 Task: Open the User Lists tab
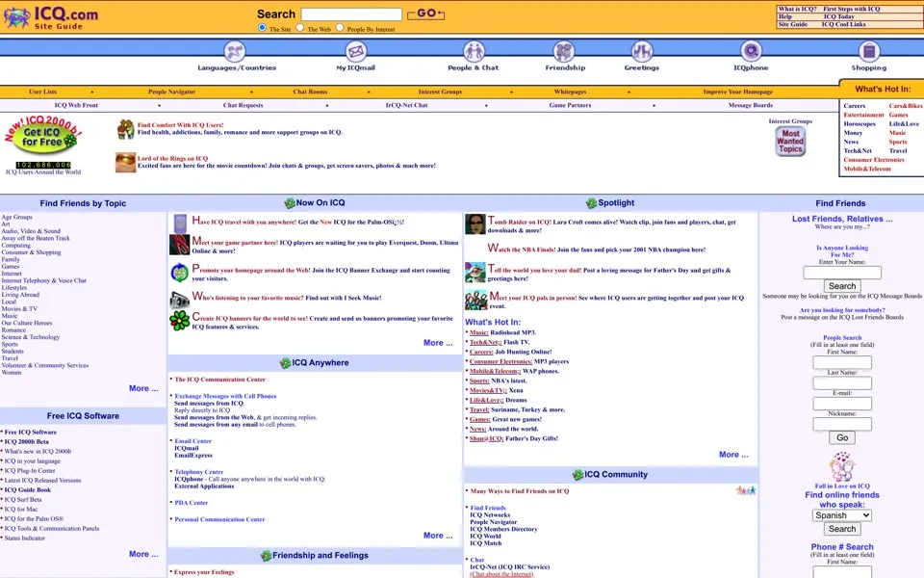pos(43,92)
